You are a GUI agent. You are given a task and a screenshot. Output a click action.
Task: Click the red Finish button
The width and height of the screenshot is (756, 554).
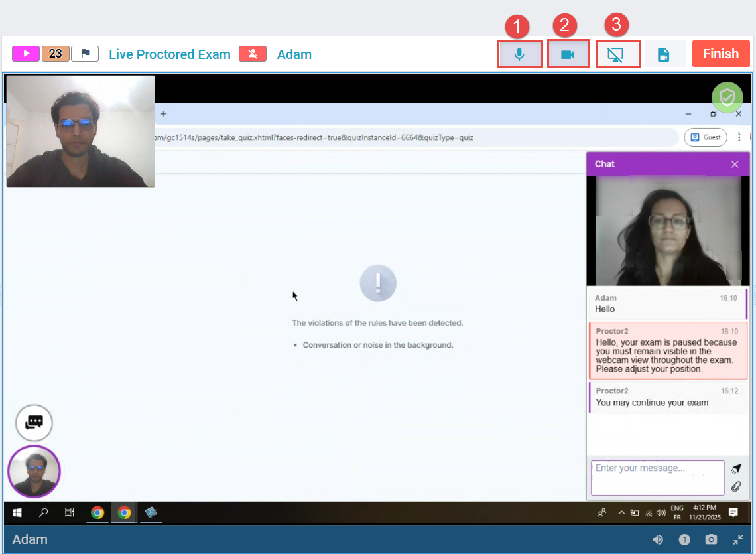(x=721, y=54)
